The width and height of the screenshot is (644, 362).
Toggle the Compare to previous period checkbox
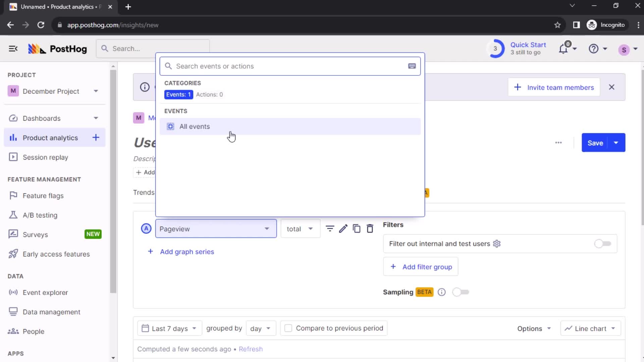(x=288, y=328)
